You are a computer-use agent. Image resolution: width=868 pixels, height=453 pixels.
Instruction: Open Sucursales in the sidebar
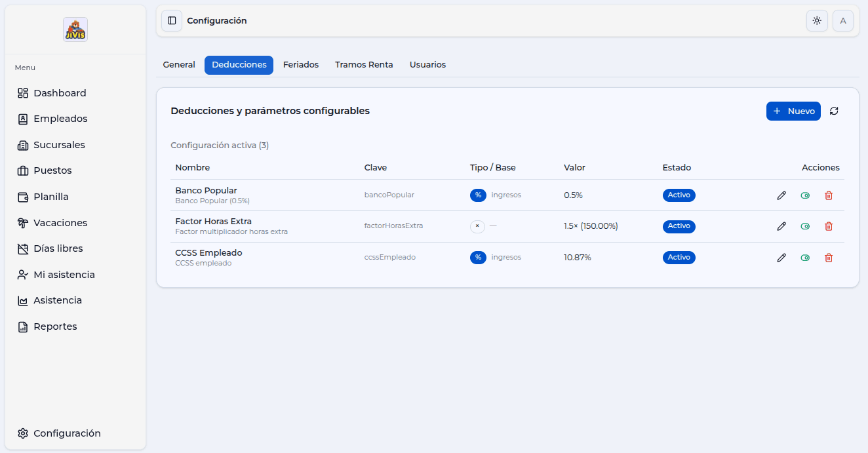(75, 145)
